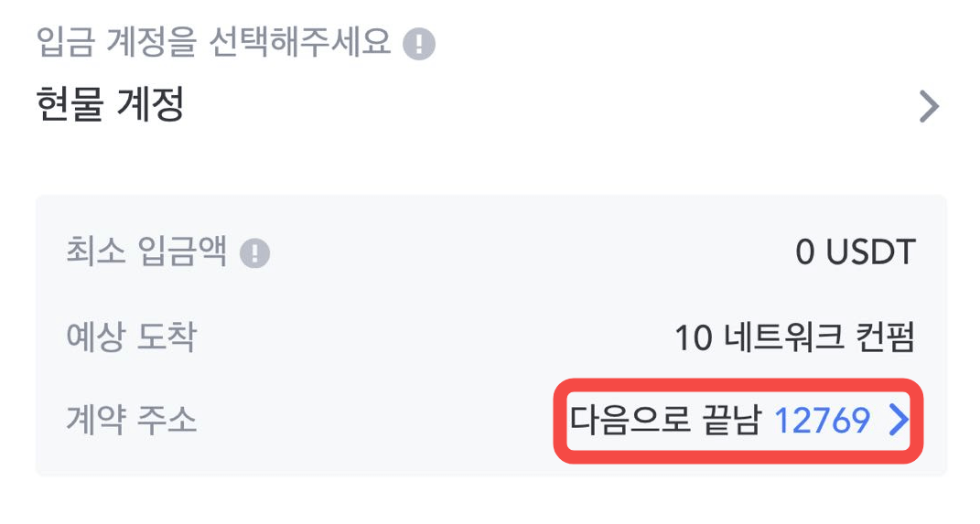Open account picker via gray chevron
The image size is (980, 524).
coord(929,107)
